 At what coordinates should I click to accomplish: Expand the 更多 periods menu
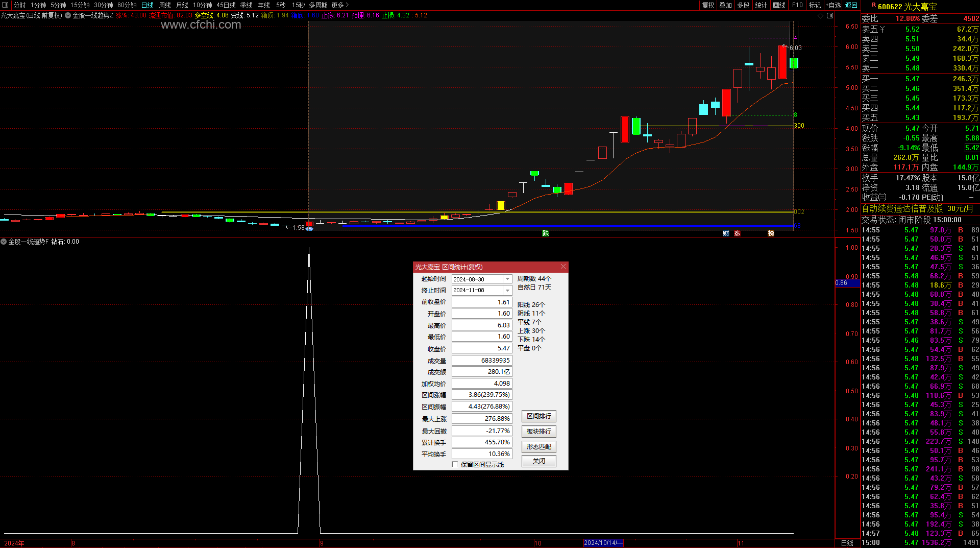(x=340, y=5)
